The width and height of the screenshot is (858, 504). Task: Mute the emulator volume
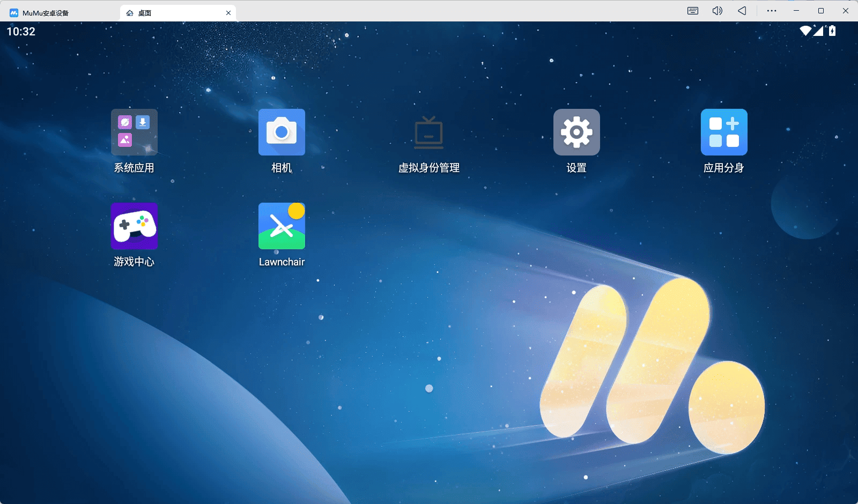(x=717, y=11)
